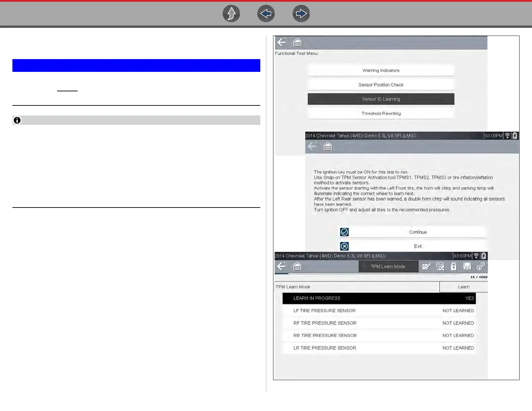
Task: Click the Learn button
Action: pyautogui.click(x=463, y=287)
